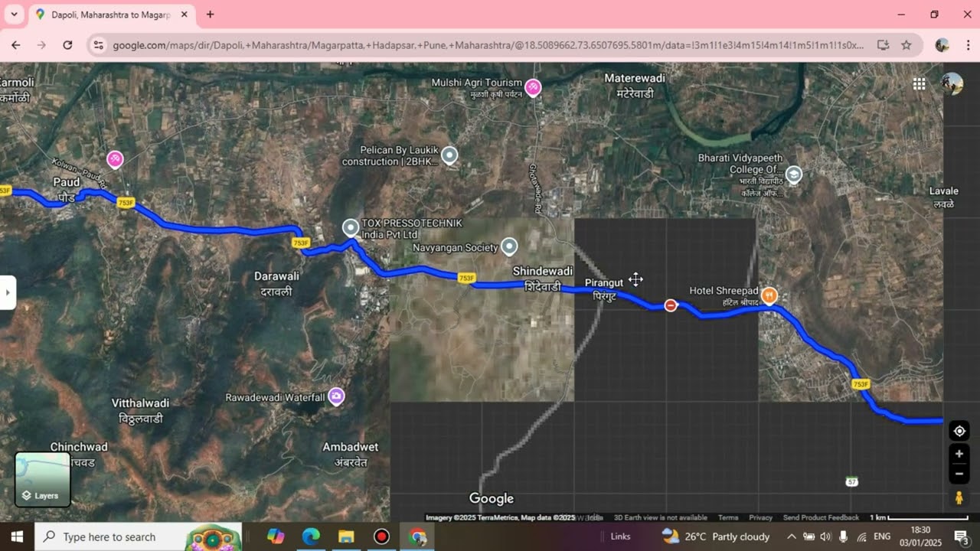Click the address bar URL
The width and height of the screenshot is (980, 551).
click(x=488, y=45)
